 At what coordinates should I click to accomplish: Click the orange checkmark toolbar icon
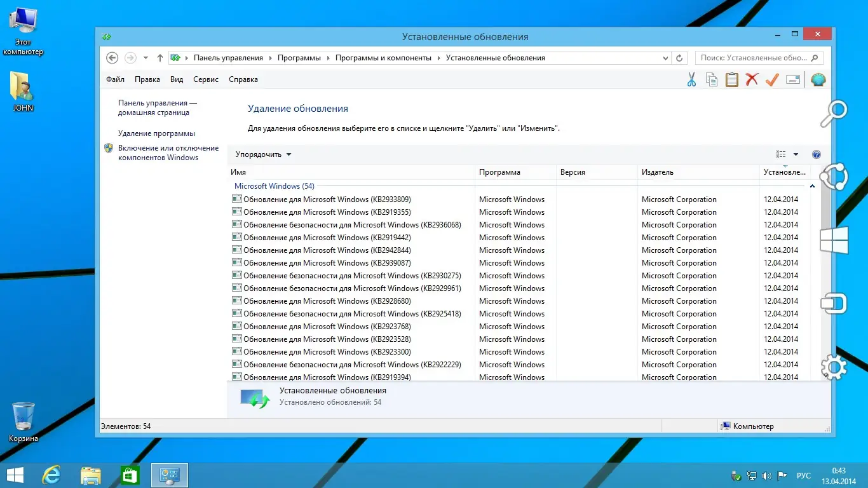point(772,79)
